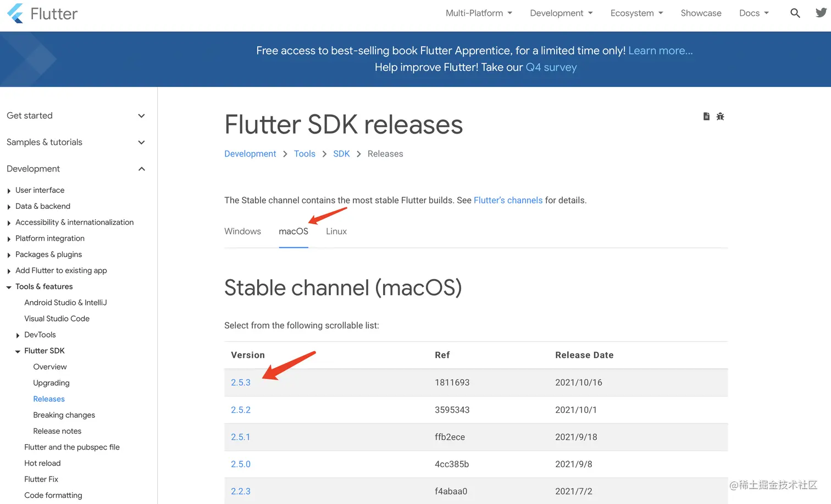The height and width of the screenshot is (504, 831).
Task: Open Releases sidebar page
Action: pos(49,398)
